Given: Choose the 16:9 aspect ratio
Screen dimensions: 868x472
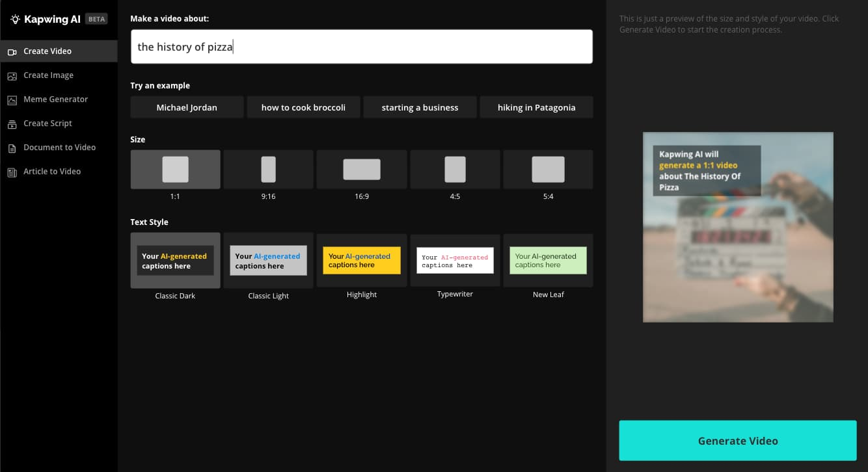Looking at the screenshot, I should click(361, 169).
